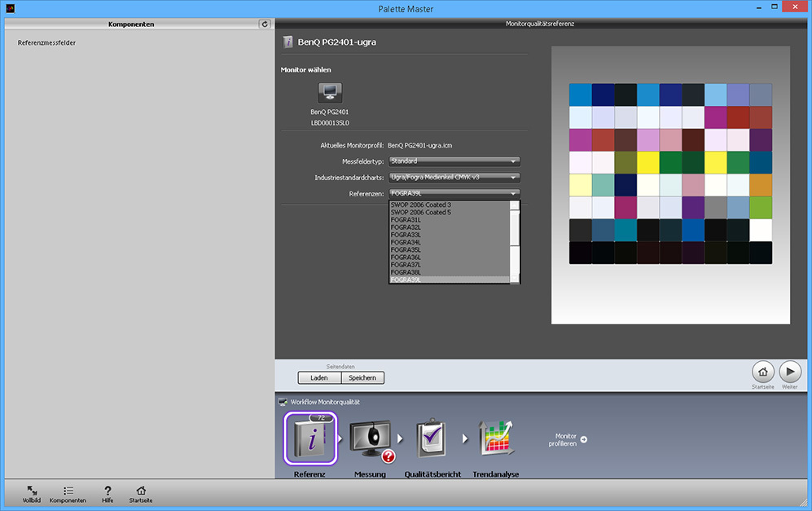Open Komponenten list in bottom toolbar
This screenshot has width=812, height=511.
pos(68,494)
